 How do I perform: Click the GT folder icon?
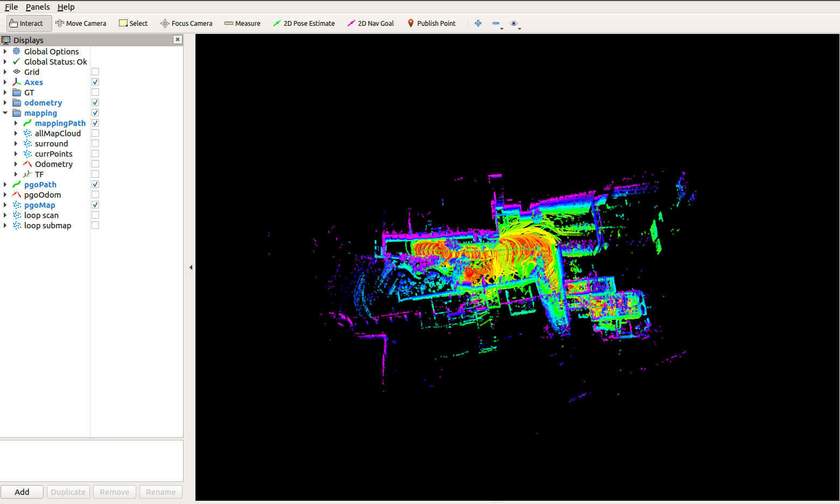click(x=17, y=92)
